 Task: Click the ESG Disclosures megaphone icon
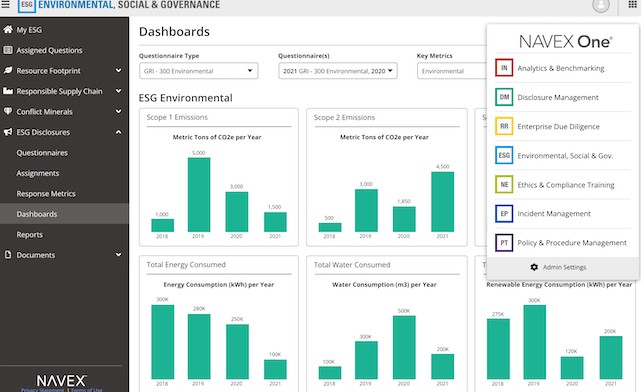coord(8,132)
